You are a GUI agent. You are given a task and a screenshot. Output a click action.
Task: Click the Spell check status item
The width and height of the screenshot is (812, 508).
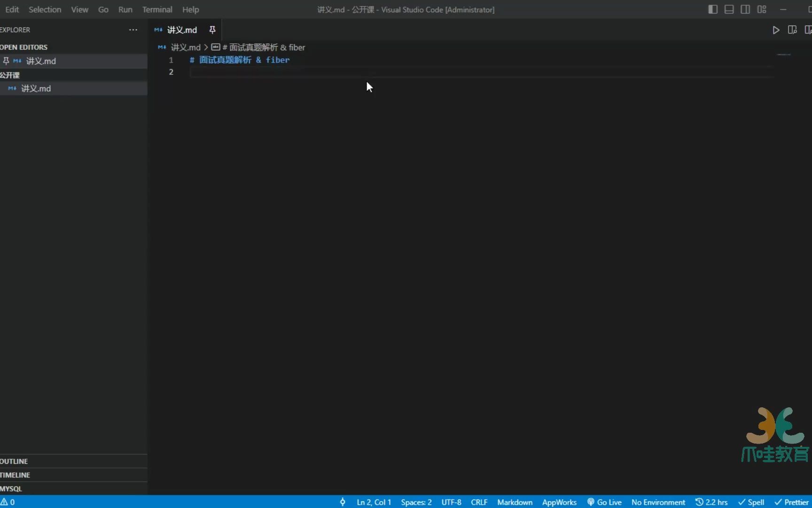click(751, 502)
